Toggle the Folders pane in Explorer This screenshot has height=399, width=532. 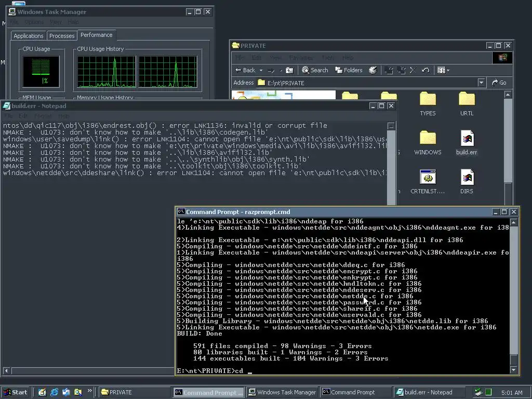(349, 70)
